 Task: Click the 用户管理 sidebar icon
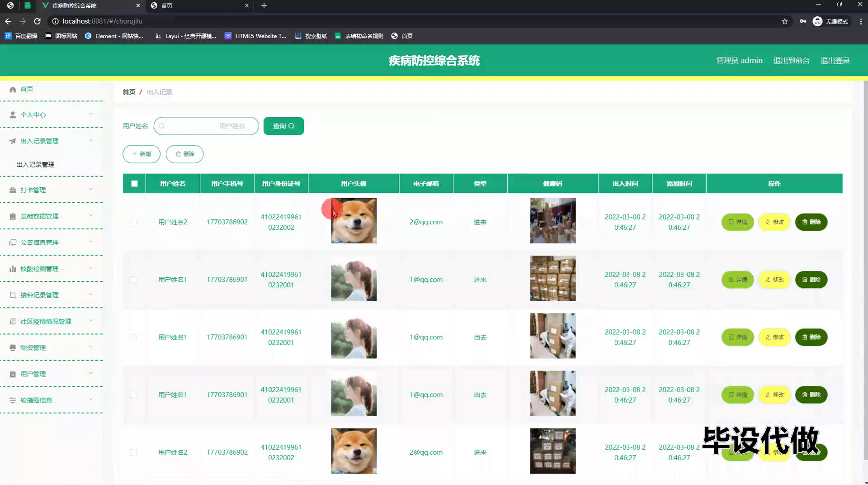point(13,374)
